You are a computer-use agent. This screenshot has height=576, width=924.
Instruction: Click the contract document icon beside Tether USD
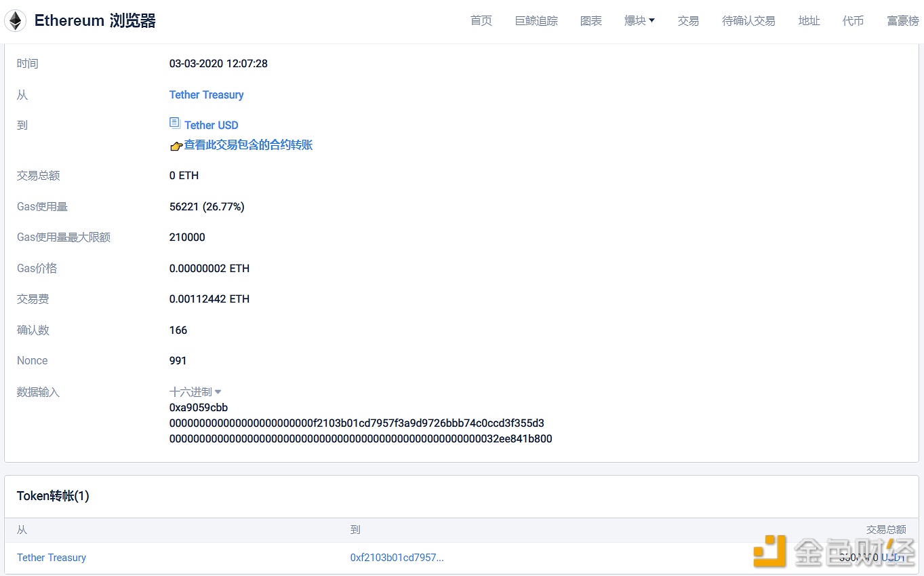tap(175, 123)
